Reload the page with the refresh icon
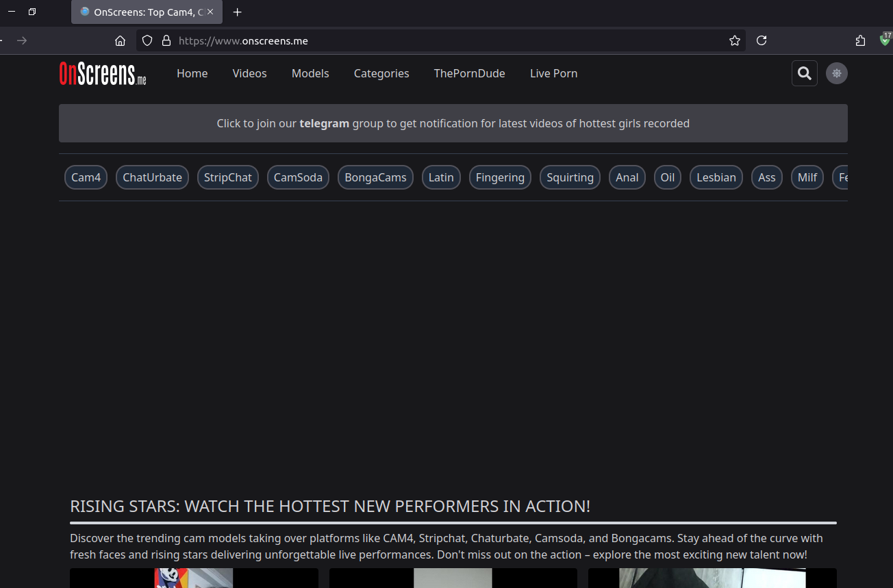 pyautogui.click(x=761, y=41)
